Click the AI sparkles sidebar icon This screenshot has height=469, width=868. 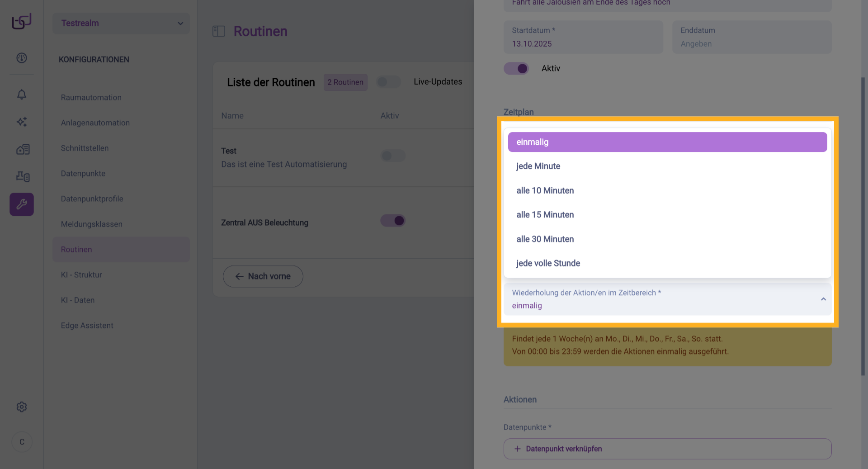point(22,122)
